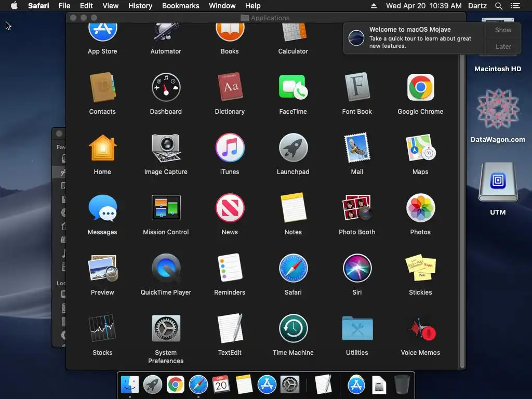
Task: Click the Launchpad application in the folder
Action: point(293,148)
